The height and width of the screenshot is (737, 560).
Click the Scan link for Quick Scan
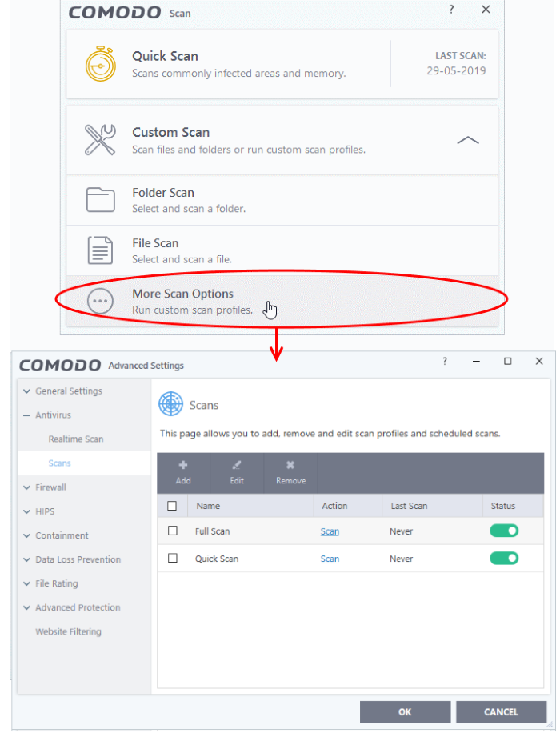(330, 559)
